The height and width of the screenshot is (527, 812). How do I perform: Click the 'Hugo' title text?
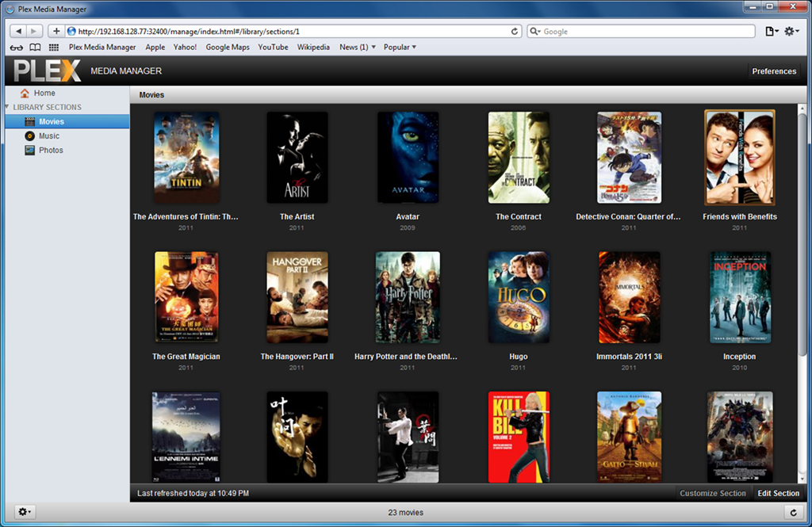(x=519, y=357)
